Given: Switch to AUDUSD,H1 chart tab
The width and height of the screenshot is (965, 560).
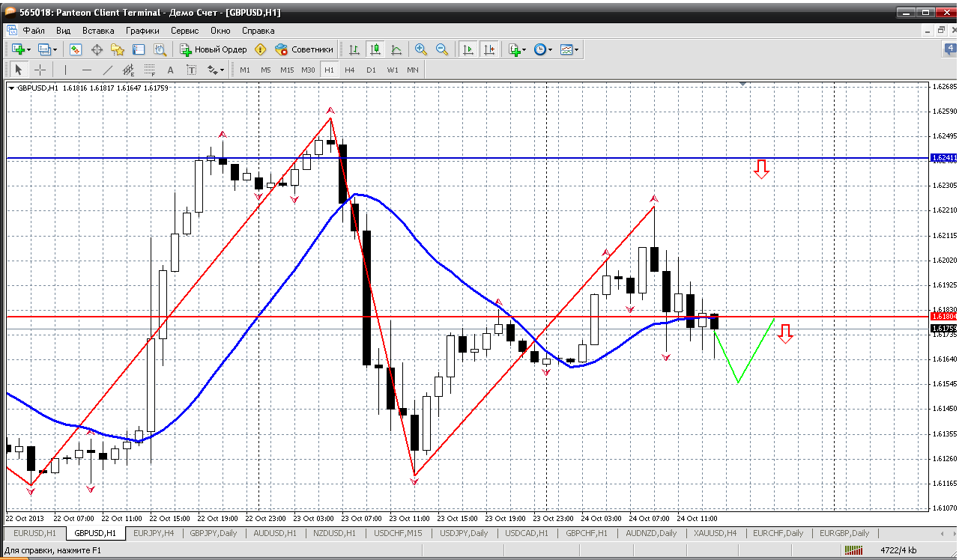Looking at the screenshot, I should pos(274,533).
